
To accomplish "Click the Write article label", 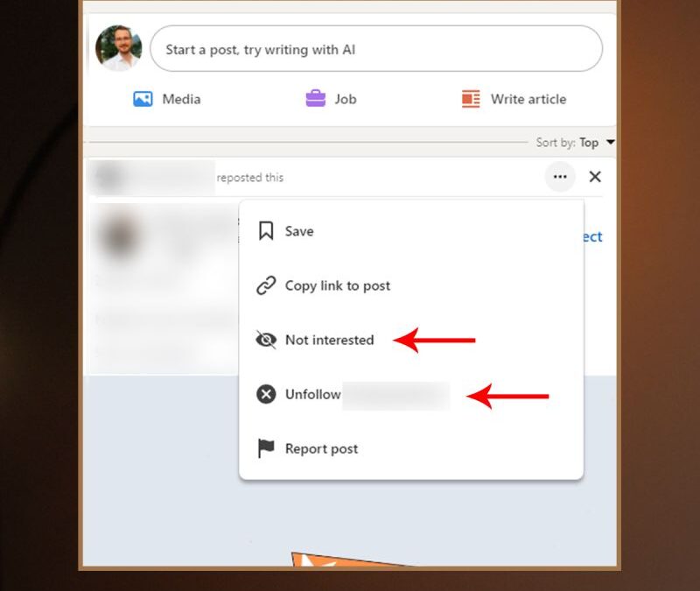I will [528, 99].
